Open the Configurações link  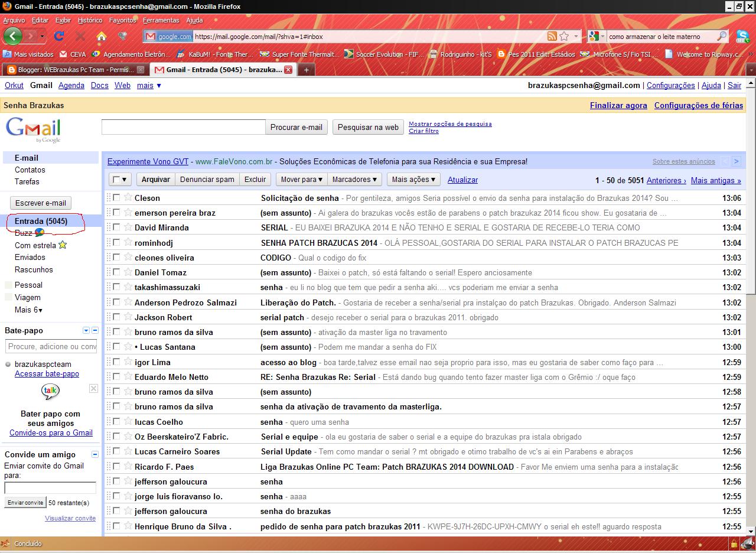point(671,85)
